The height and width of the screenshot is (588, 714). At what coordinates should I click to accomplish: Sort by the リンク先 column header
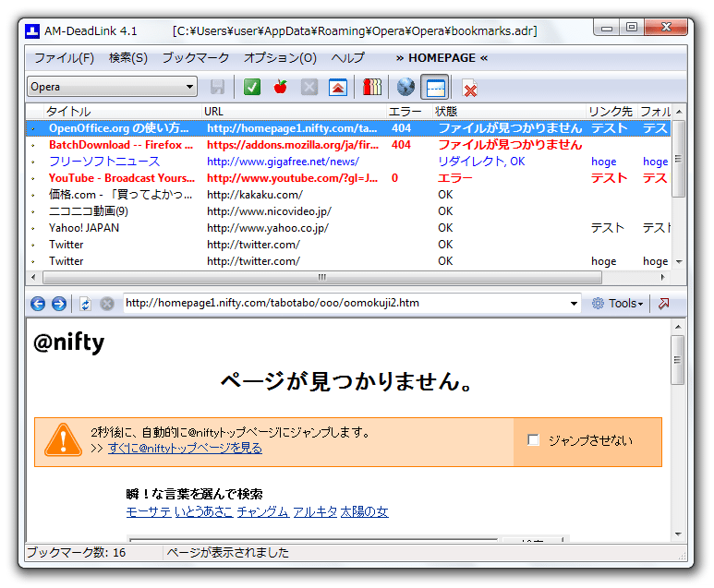coord(611,112)
